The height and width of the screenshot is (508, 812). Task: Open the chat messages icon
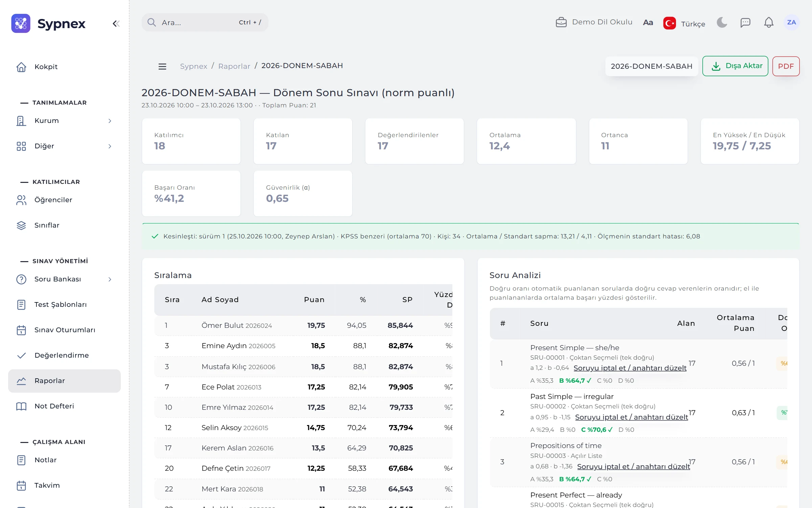click(745, 23)
